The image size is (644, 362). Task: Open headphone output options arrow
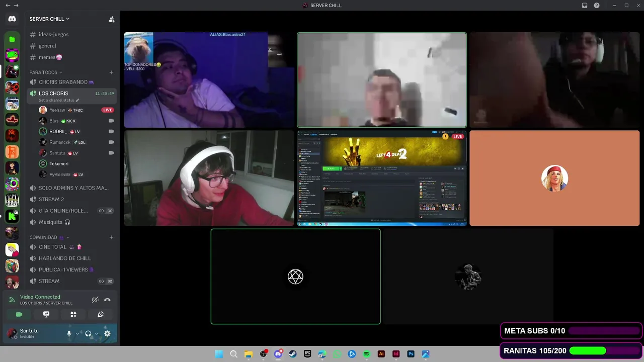click(x=96, y=333)
